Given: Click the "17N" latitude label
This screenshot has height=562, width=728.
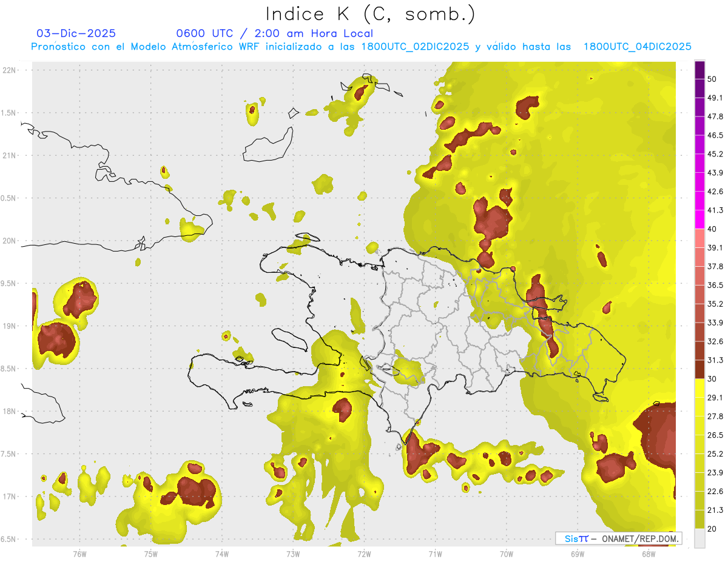Looking at the screenshot, I should 9,497.
